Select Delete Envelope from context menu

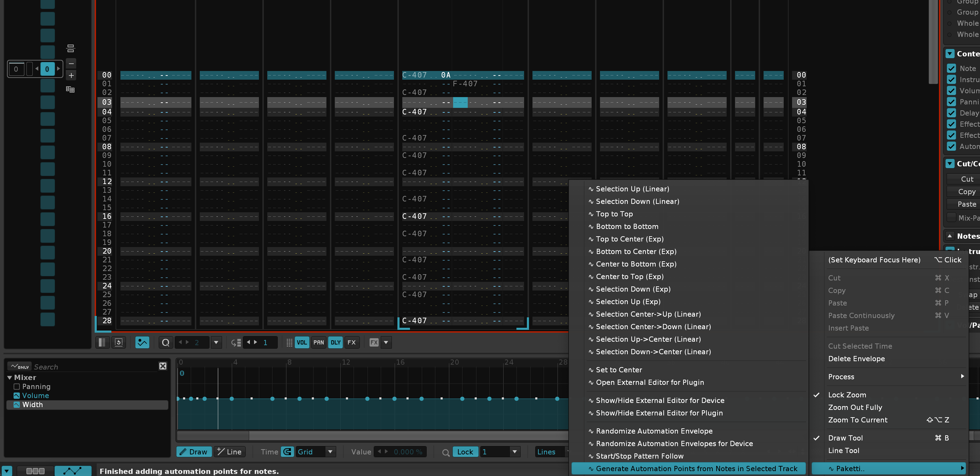point(856,359)
